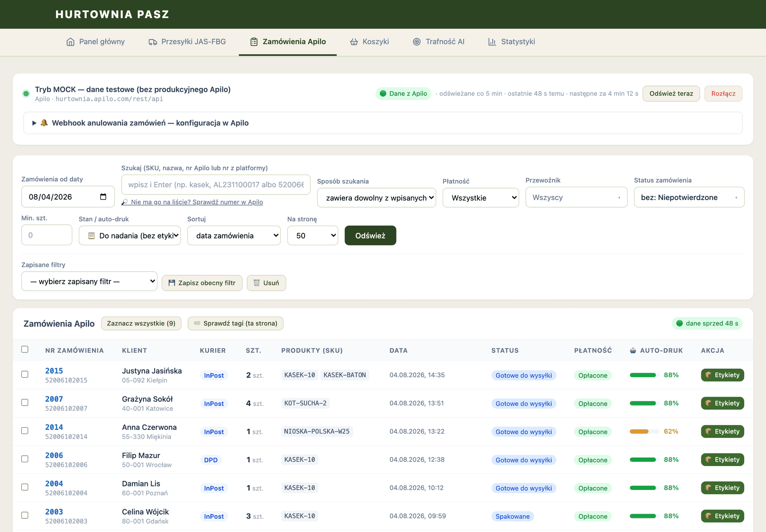Image resolution: width=766 pixels, height=532 pixels.
Task: Click the clipboard icon for Zamówienia Apilo
Action: point(254,42)
